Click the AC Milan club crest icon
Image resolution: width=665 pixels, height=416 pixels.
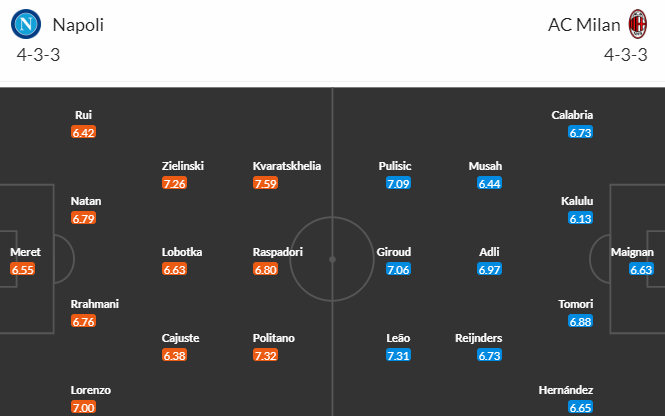(638, 24)
